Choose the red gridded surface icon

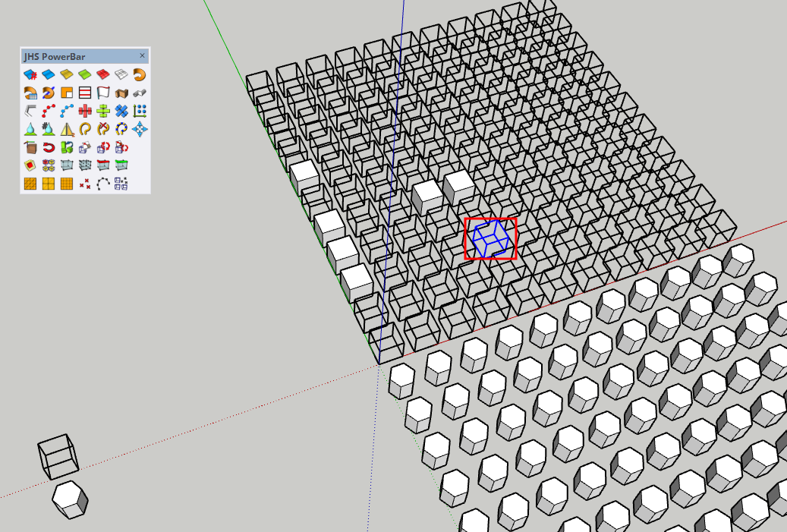coord(103,75)
